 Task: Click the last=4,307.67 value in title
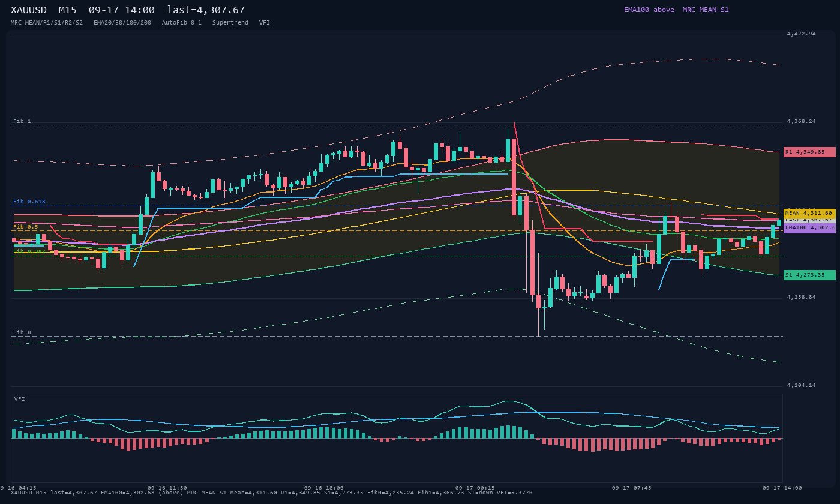pyautogui.click(x=206, y=10)
